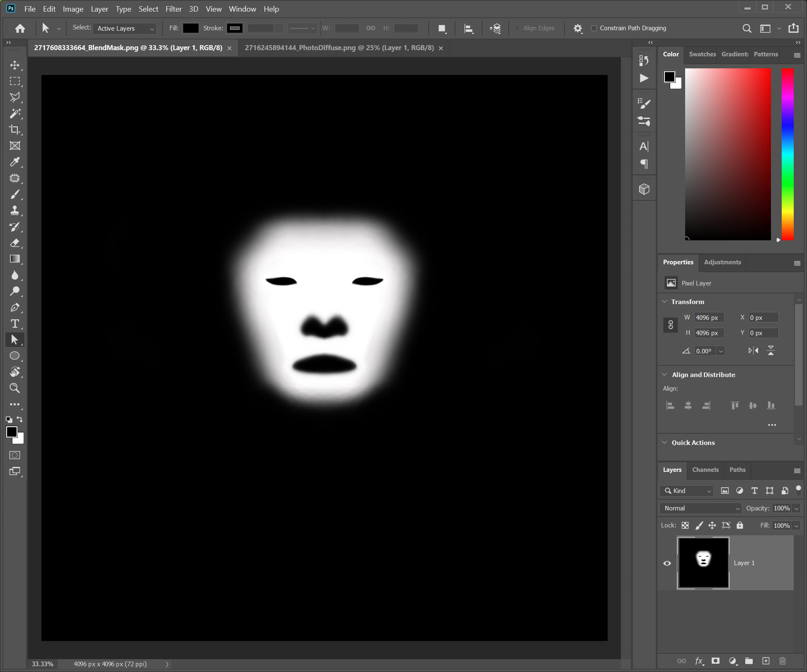Enable Constrain Path Dragging checkbox
Viewport: 807px width, 672px height.
tap(594, 28)
